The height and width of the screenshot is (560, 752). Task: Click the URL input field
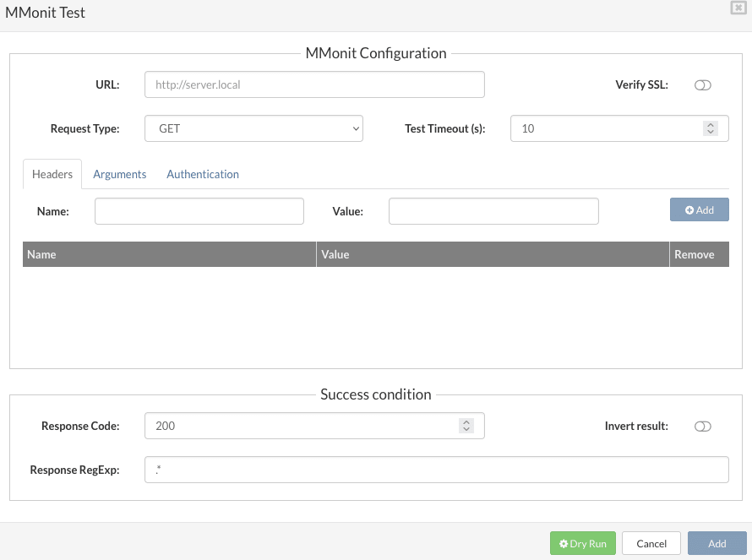(x=314, y=84)
